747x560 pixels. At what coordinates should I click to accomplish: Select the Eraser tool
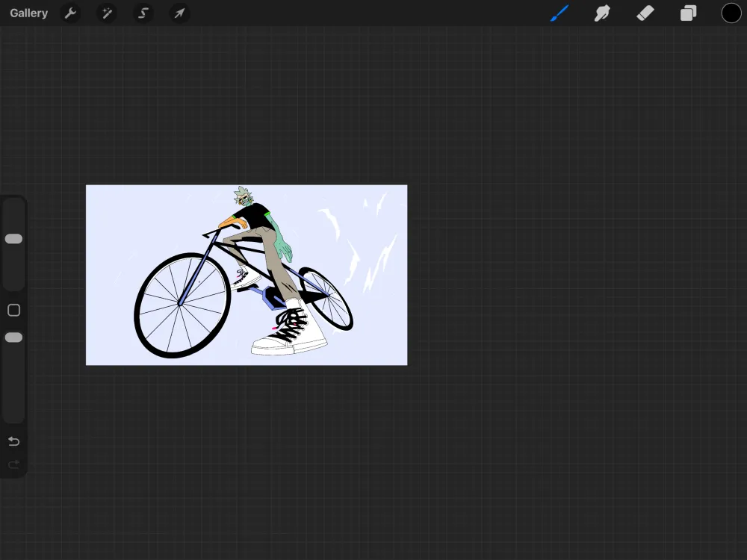(x=645, y=13)
